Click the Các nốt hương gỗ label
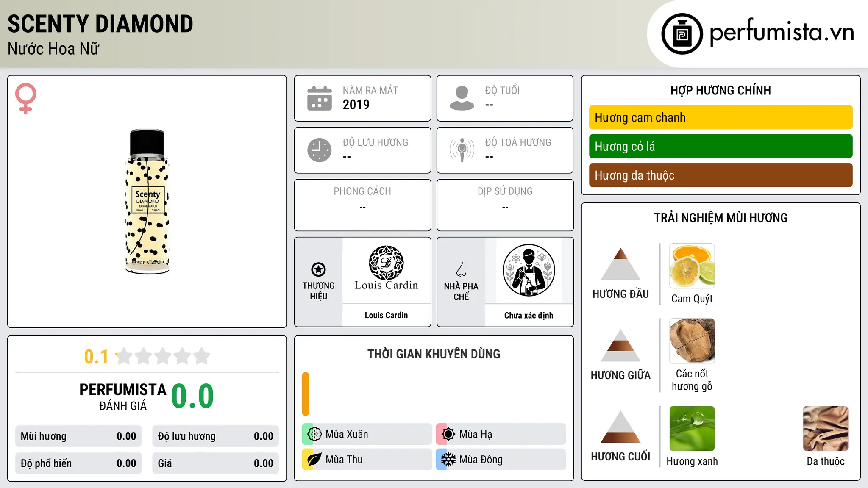Viewport: 868px width, 488px height. point(692,380)
